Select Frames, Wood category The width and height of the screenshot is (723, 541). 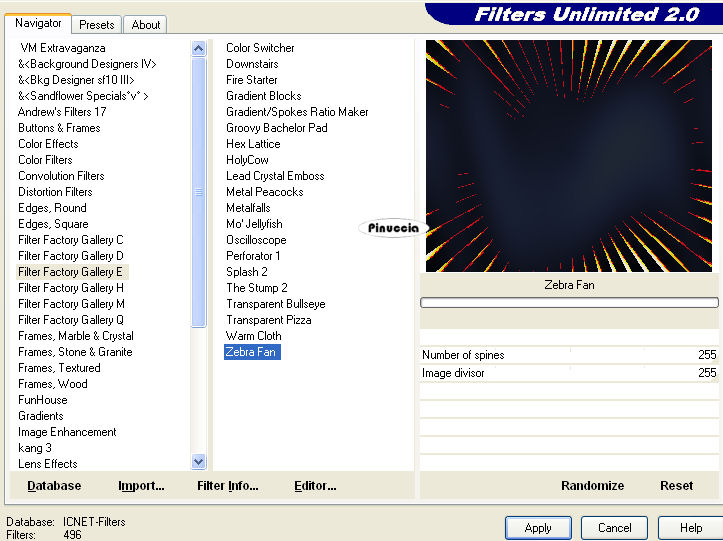click(x=53, y=384)
